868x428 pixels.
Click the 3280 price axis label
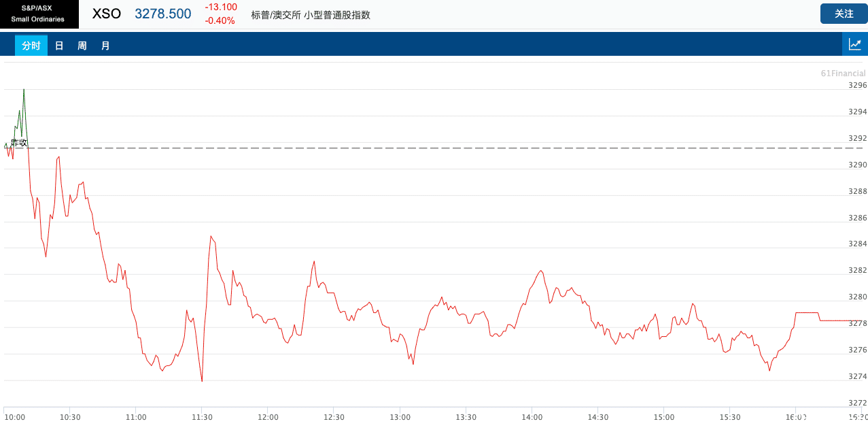(858, 297)
